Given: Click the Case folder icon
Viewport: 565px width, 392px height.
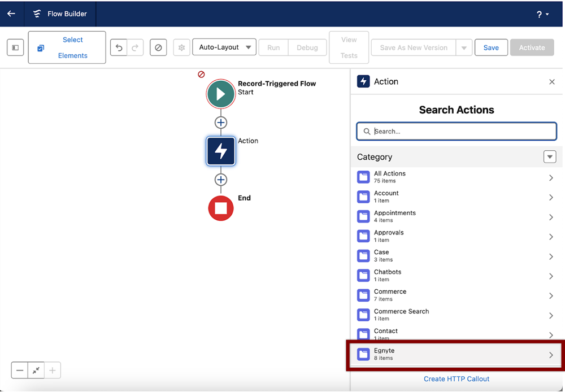Looking at the screenshot, I should click(363, 256).
